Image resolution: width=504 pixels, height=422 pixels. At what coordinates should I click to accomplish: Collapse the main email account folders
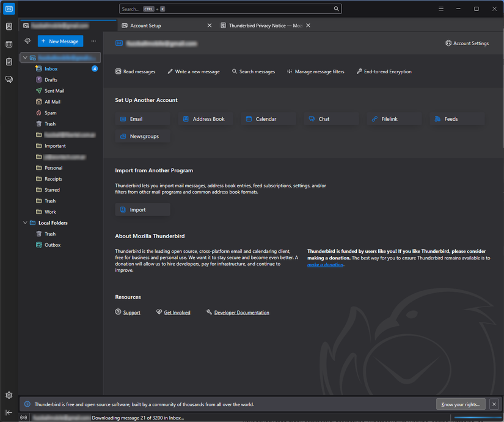[x=24, y=57]
